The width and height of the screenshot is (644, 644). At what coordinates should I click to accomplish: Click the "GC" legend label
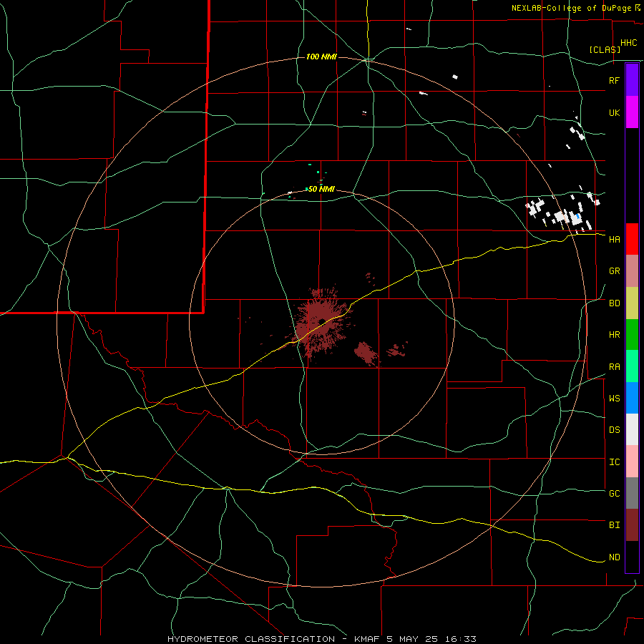(614, 494)
